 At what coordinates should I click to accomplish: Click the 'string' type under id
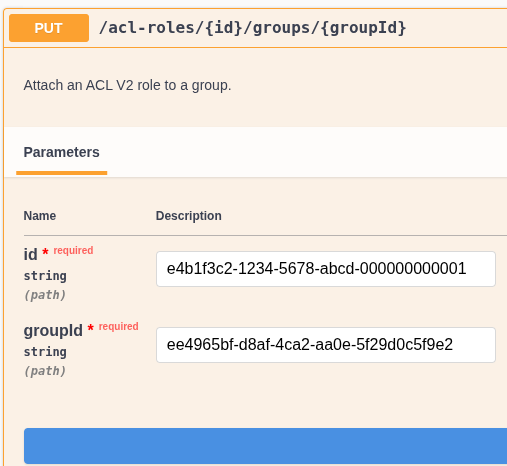click(45, 276)
